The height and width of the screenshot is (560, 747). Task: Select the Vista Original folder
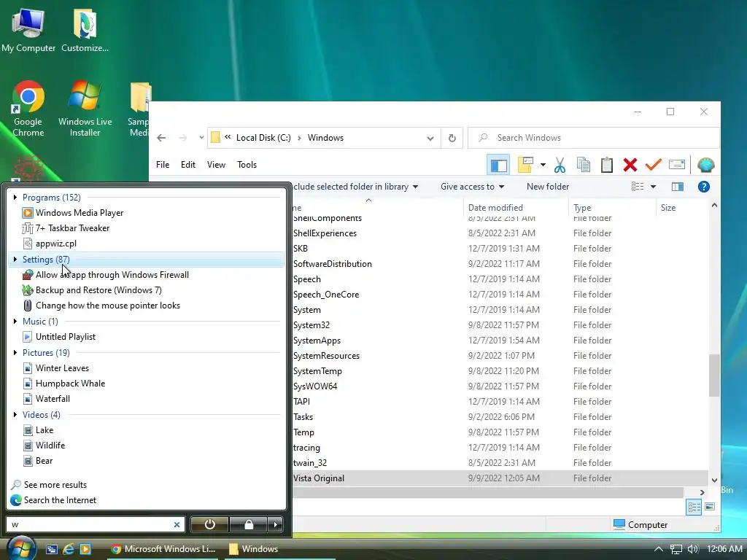pyautogui.click(x=500, y=478)
